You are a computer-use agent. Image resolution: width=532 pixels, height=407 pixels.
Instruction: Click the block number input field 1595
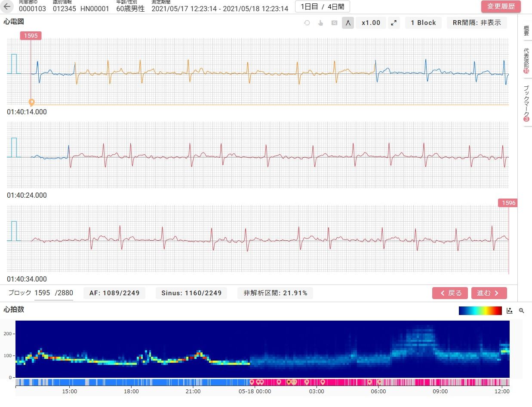42,293
